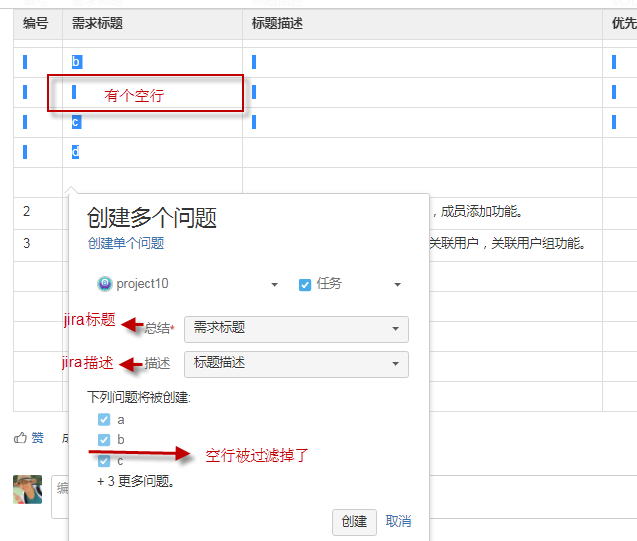Click table cell containing c

click(152, 122)
